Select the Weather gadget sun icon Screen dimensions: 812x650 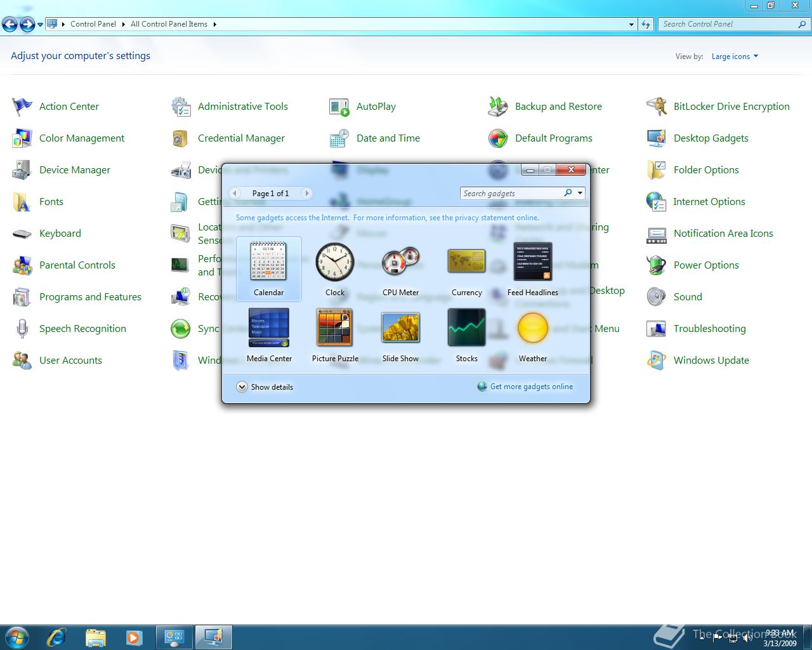pos(533,328)
